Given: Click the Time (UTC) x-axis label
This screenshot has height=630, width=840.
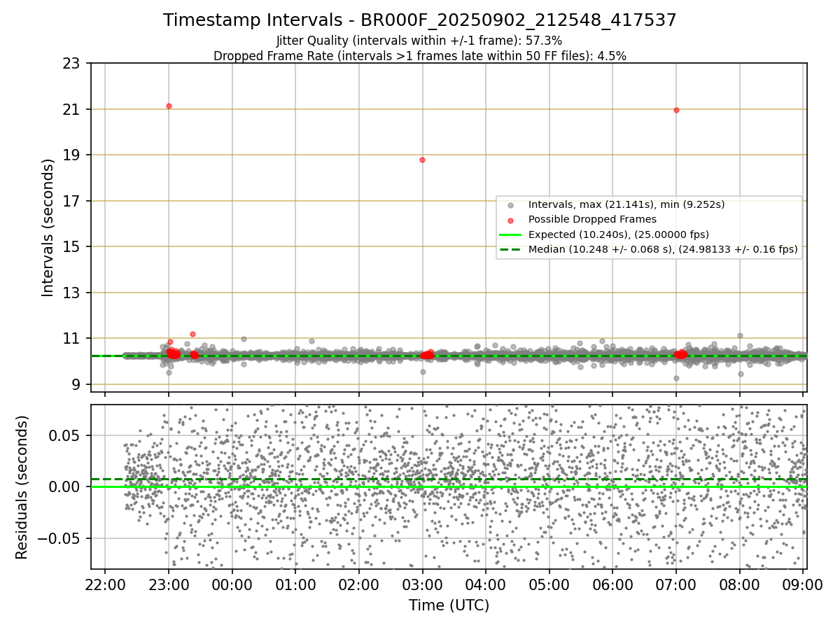Looking at the screenshot, I should (449, 605).
